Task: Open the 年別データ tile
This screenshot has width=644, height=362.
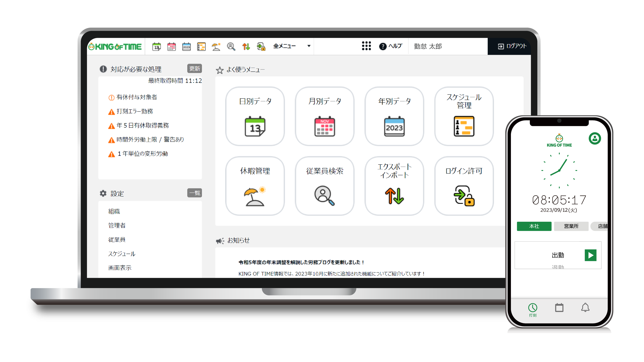Action: tap(394, 116)
